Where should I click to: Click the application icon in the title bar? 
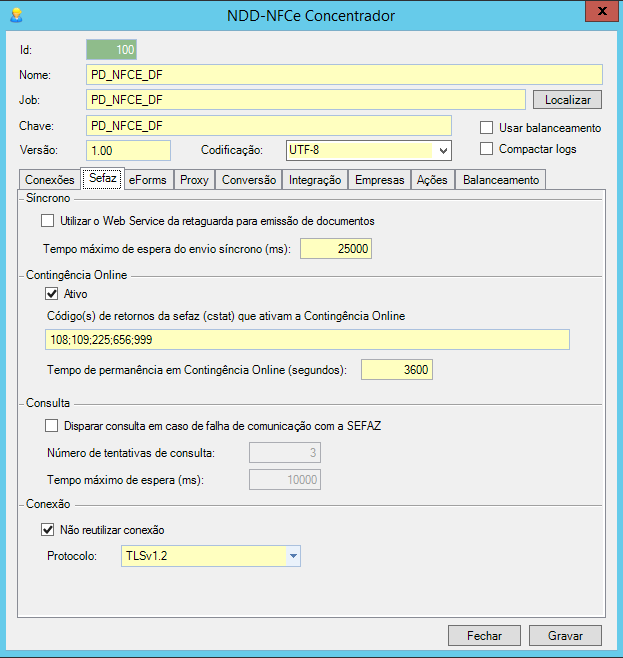[x=15, y=15]
